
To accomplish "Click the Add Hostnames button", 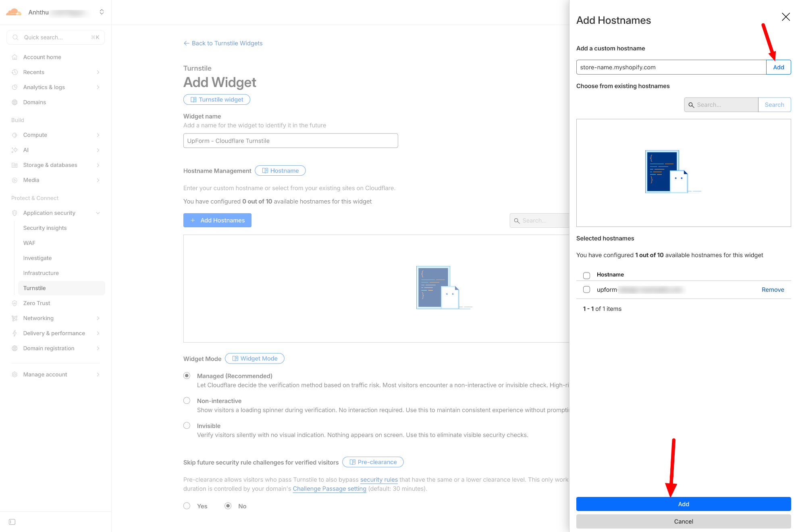I will (217, 220).
